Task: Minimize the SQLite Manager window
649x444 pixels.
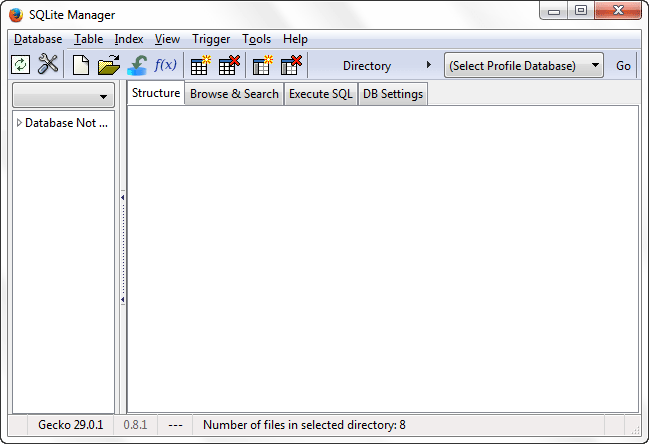Action: (x=553, y=11)
